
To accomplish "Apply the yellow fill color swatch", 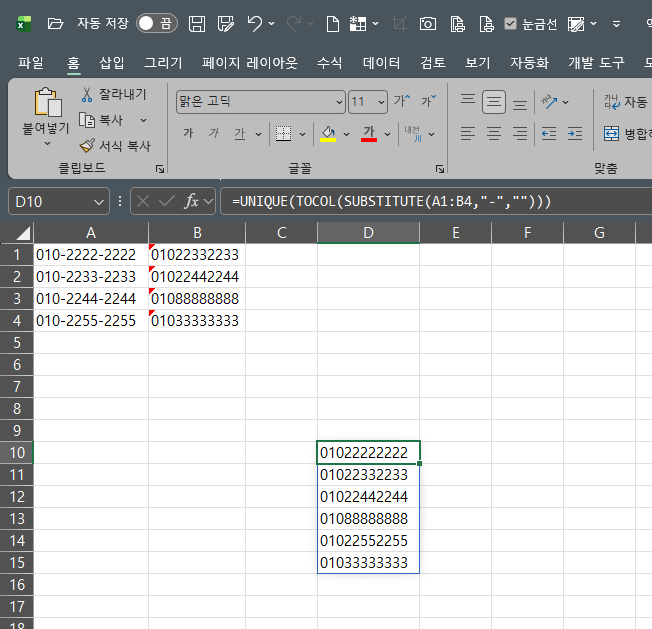I will coord(327,133).
